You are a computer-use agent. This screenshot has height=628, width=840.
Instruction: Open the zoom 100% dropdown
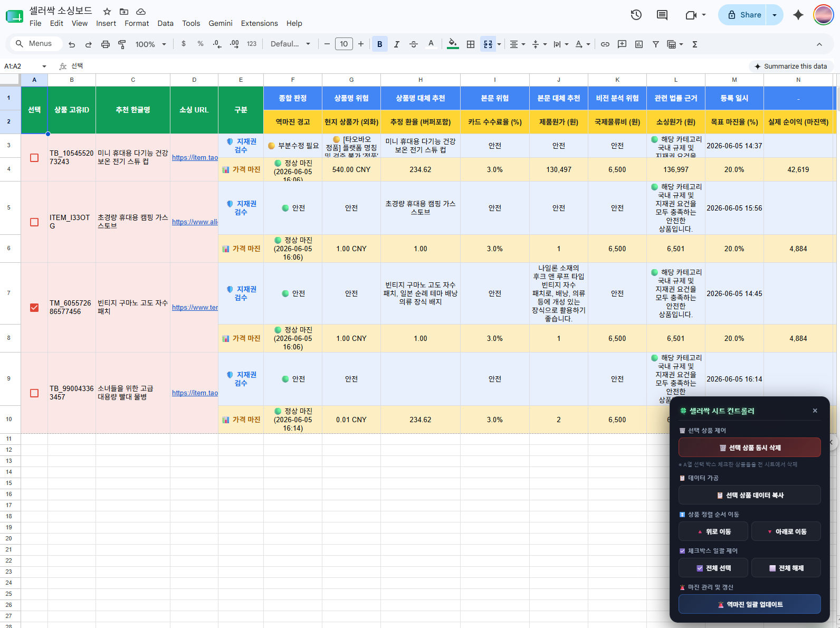[150, 44]
